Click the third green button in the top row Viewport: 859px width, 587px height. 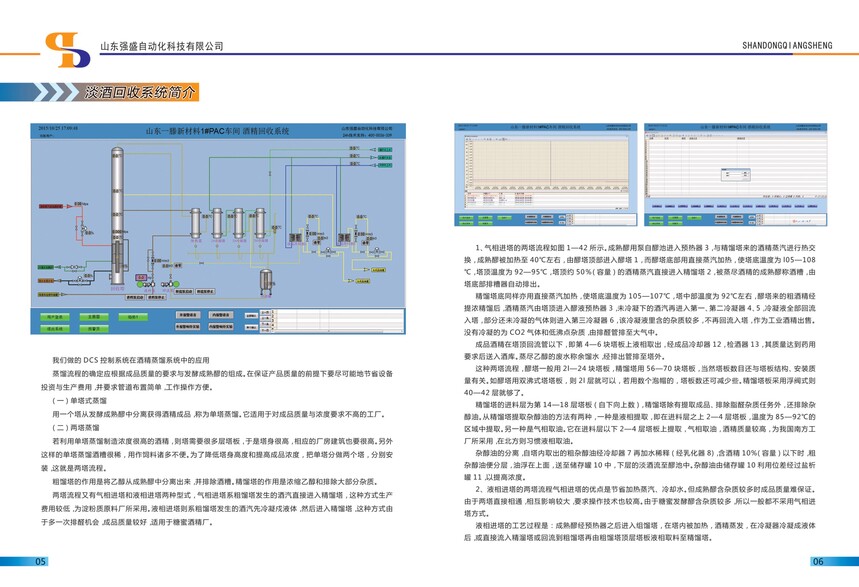(x=133, y=317)
